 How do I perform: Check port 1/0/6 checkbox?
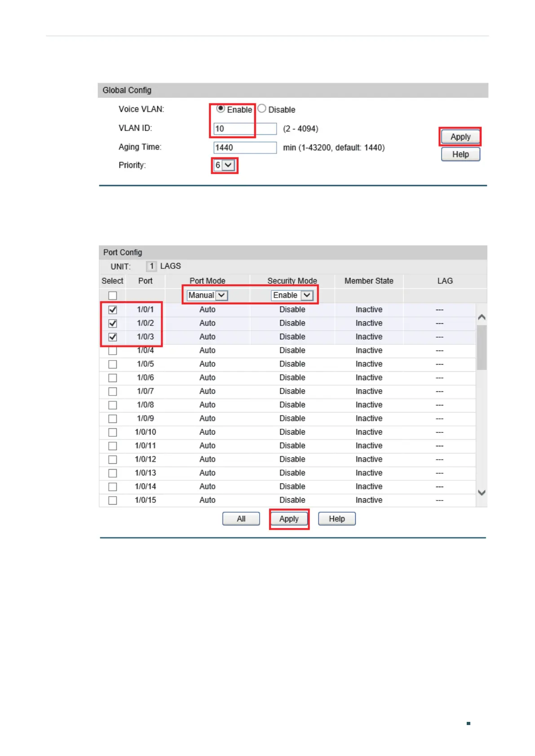point(113,378)
